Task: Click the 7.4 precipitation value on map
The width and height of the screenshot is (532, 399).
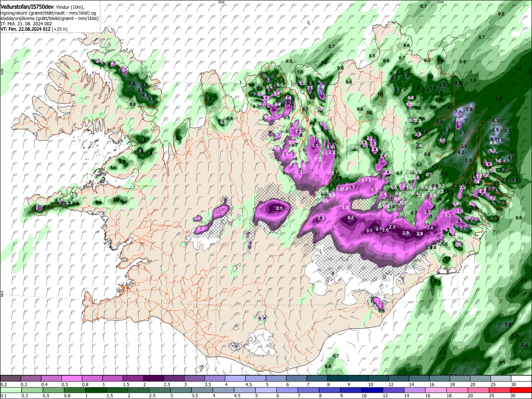Action: click(458, 112)
